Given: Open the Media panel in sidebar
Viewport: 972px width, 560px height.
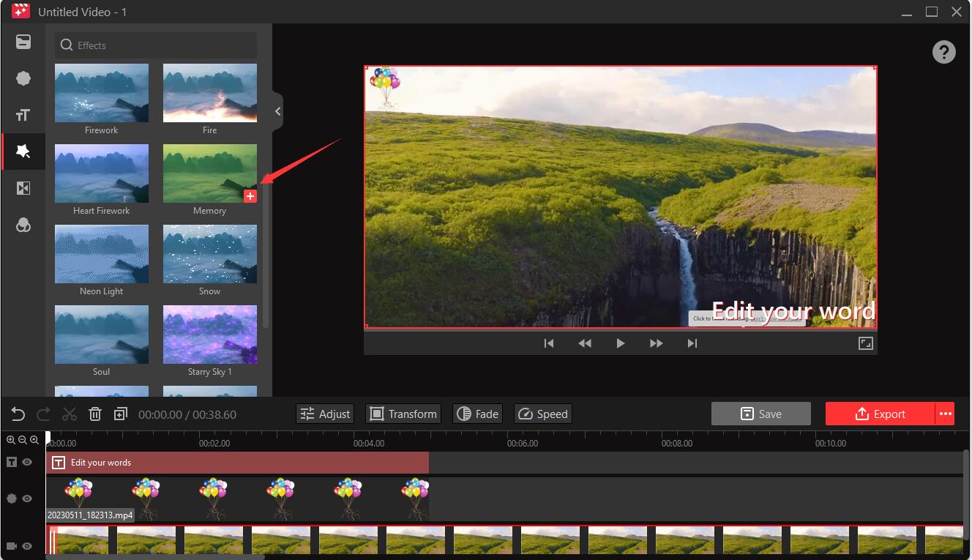Looking at the screenshot, I should coord(23,42).
